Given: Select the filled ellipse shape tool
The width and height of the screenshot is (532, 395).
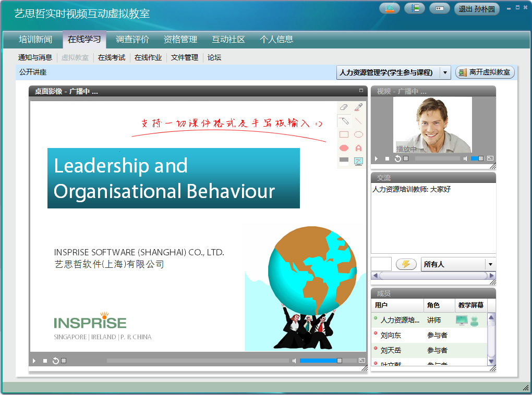Looking at the screenshot, I should coord(344,148).
